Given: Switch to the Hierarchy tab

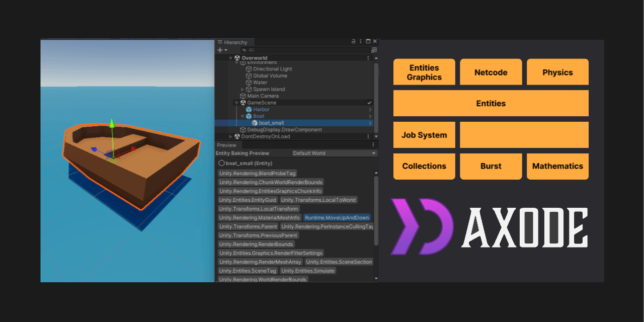Looking at the screenshot, I should click(x=235, y=42).
